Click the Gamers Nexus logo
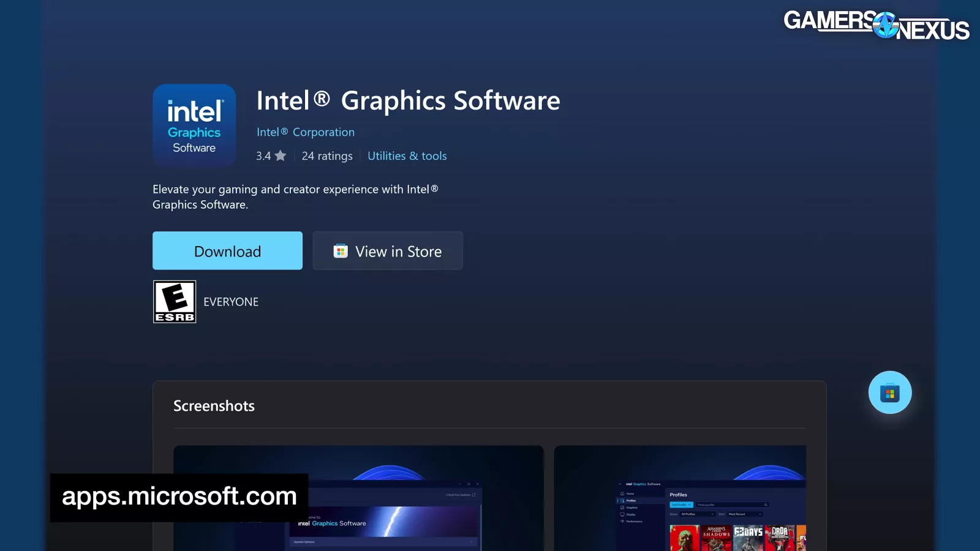The width and height of the screenshot is (980, 551). coord(876,25)
